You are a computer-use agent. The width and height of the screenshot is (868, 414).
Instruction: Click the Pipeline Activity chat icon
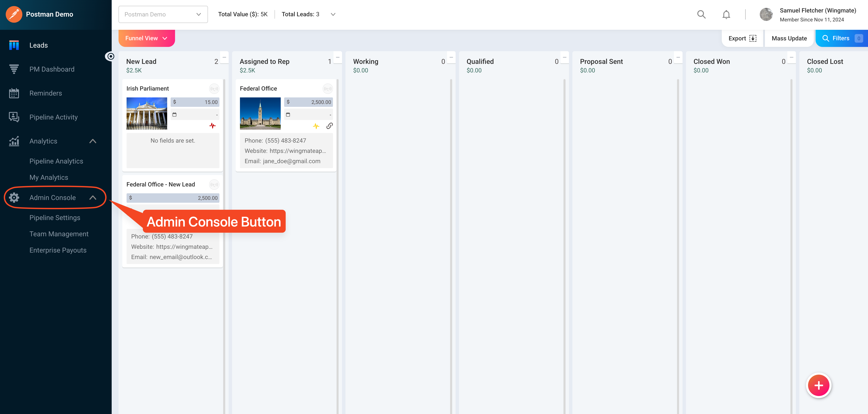coord(14,117)
